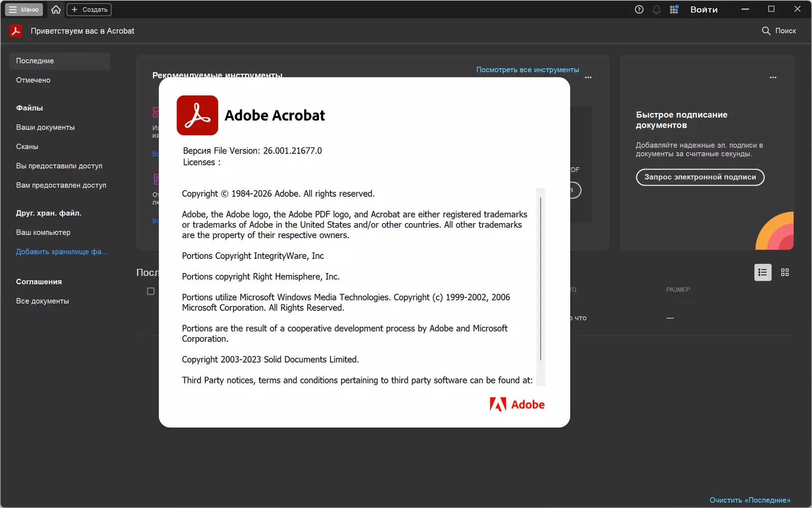Select Последние in the sidebar

[60, 61]
